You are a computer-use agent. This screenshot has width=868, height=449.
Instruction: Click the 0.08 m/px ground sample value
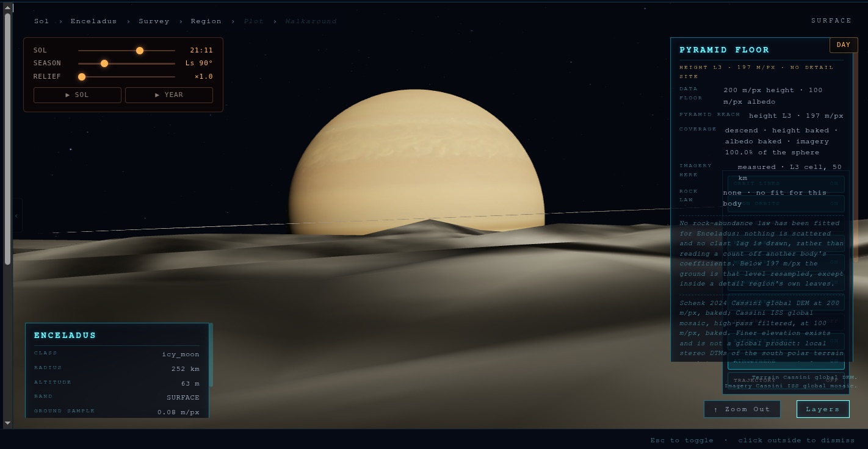(x=178, y=412)
